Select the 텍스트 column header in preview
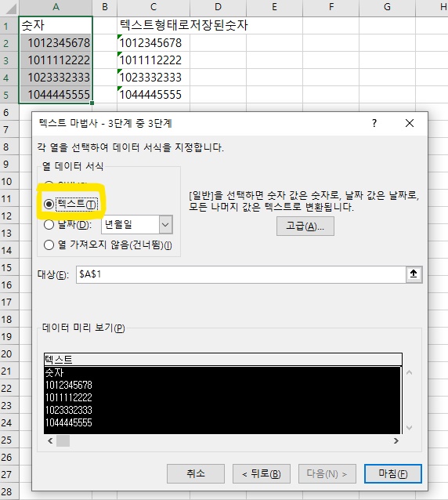The height and width of the screenshot is (500, 448). coord(222,360)
